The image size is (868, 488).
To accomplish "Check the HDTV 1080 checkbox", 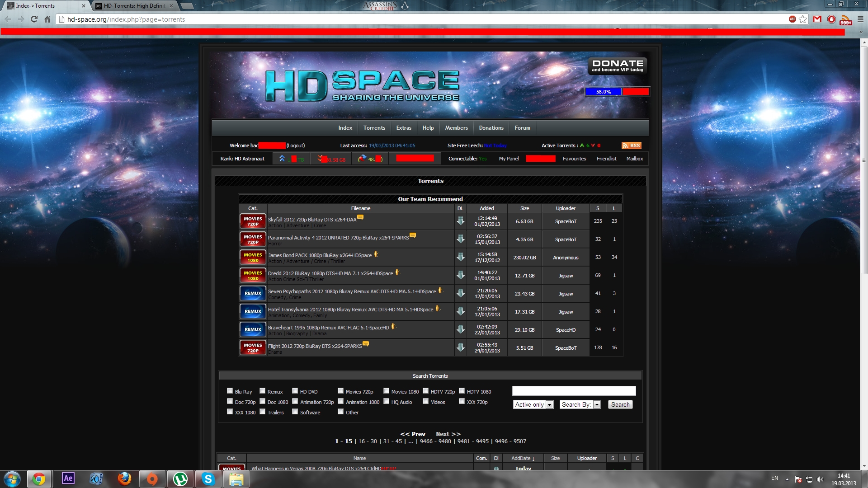I will (x=462, y=391).
